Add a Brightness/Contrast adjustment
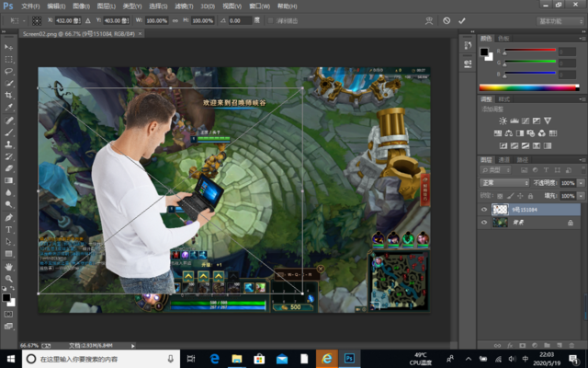The image size is (588, 368). click(x=503, y=121)
